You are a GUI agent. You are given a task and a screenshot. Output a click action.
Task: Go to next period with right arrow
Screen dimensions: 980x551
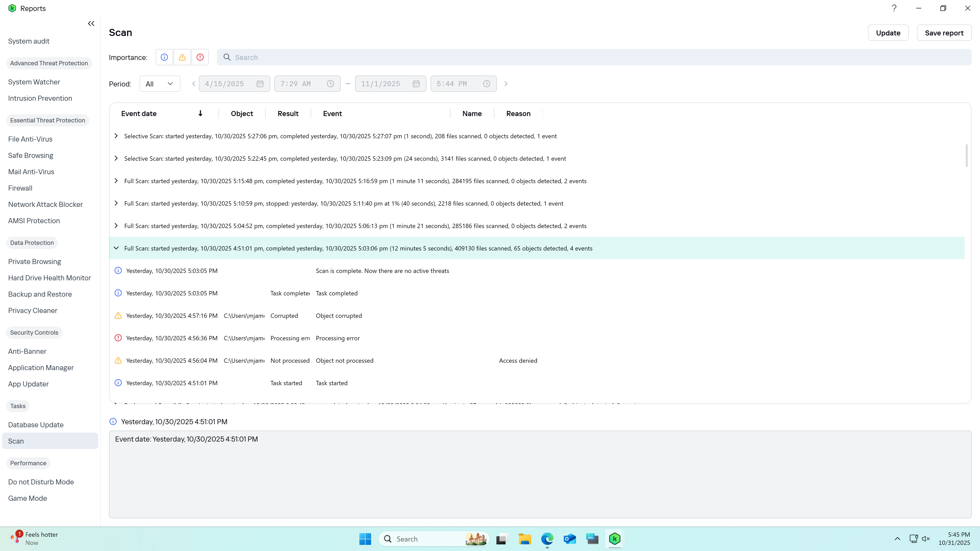(x=506, y=84)
